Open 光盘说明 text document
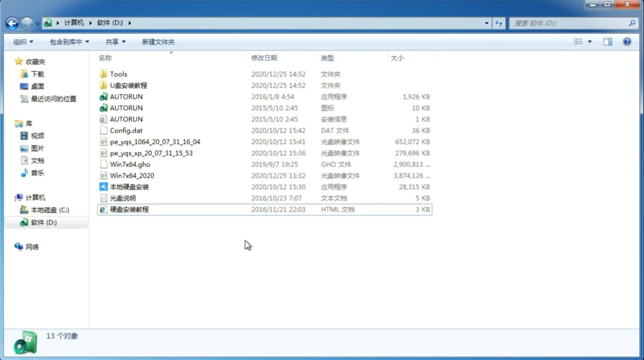The image size is (644, 360). tap(122, 198)
